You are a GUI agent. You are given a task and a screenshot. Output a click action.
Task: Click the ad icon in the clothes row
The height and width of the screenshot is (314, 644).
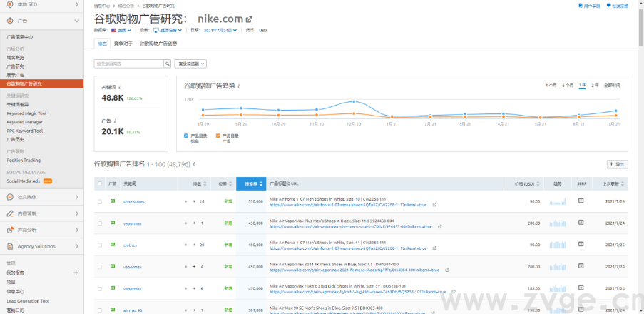(112, 245)
